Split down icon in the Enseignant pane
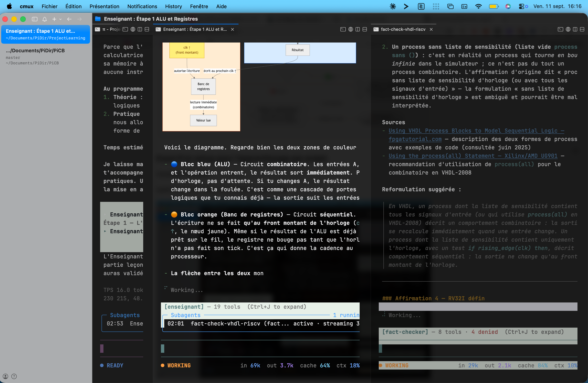 (x=365, y=29)
